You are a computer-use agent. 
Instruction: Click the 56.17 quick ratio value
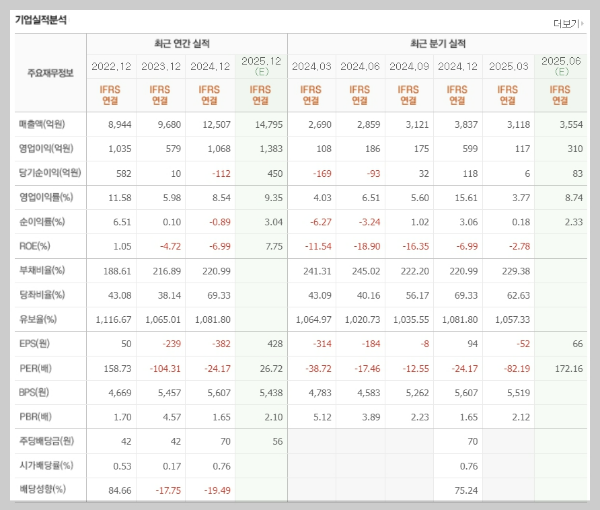coord(417,296)
